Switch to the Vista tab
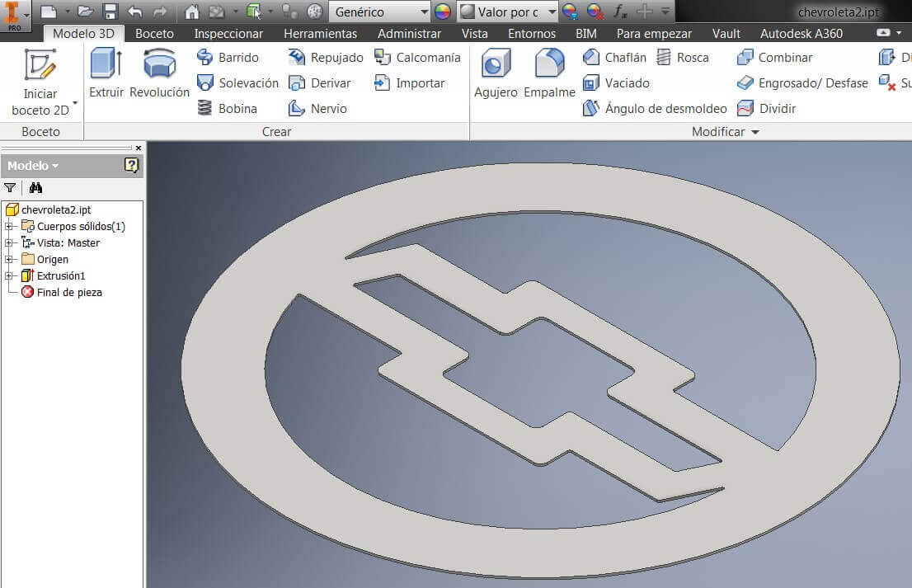912x588 pixels. (x=475, y=34)
